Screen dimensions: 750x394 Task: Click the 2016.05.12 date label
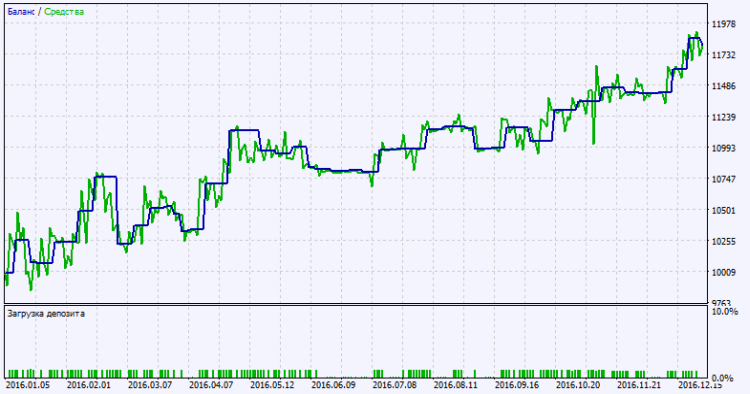(x=272, y=385)
